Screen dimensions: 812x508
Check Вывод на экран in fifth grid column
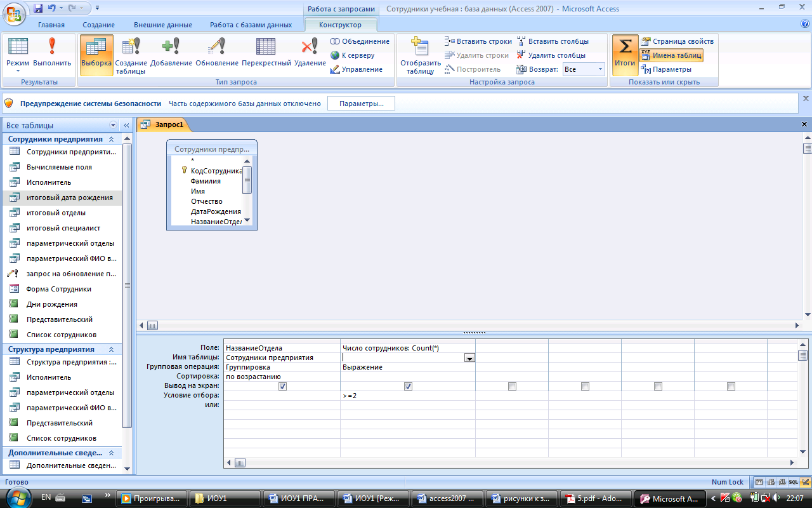658,386
